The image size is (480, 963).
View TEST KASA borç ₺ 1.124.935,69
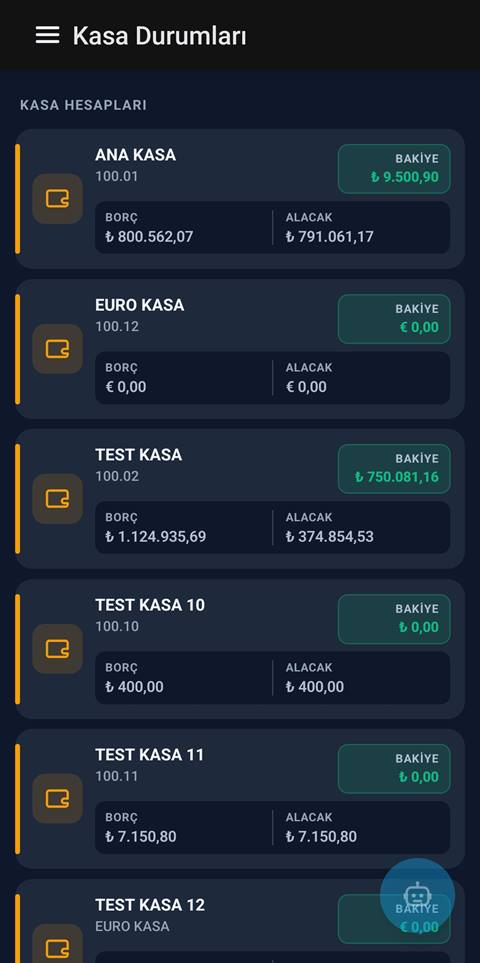coord(155,536)
